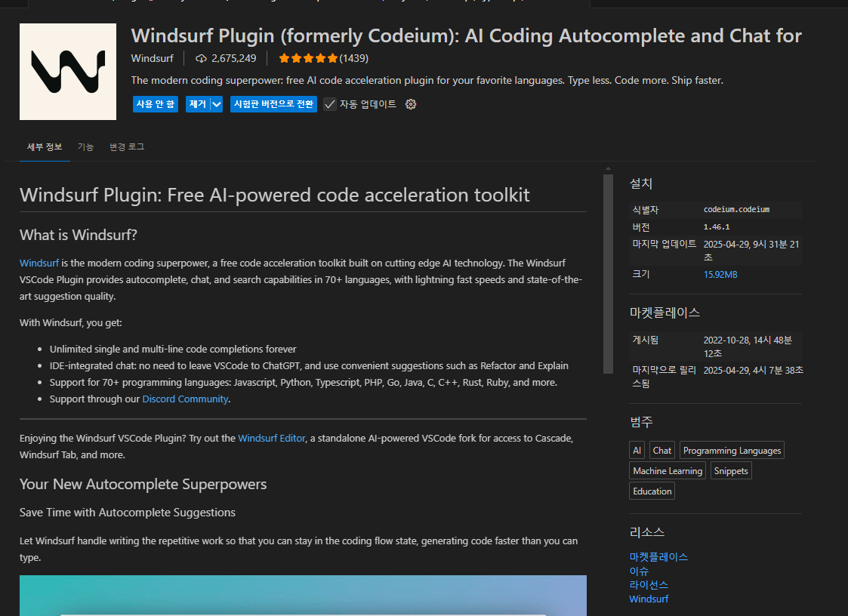848x616 pixels.
Task: Select the Programming Languages category tag
Action: coord(732,451)
